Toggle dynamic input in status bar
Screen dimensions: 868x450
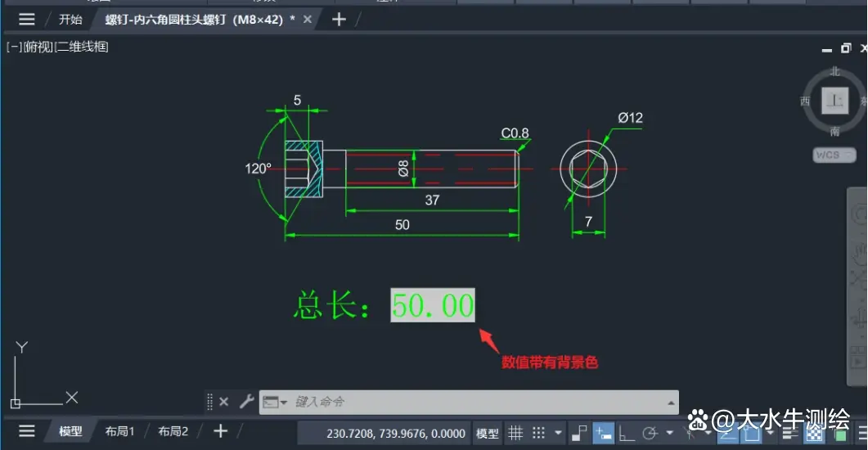coord(603,433)
